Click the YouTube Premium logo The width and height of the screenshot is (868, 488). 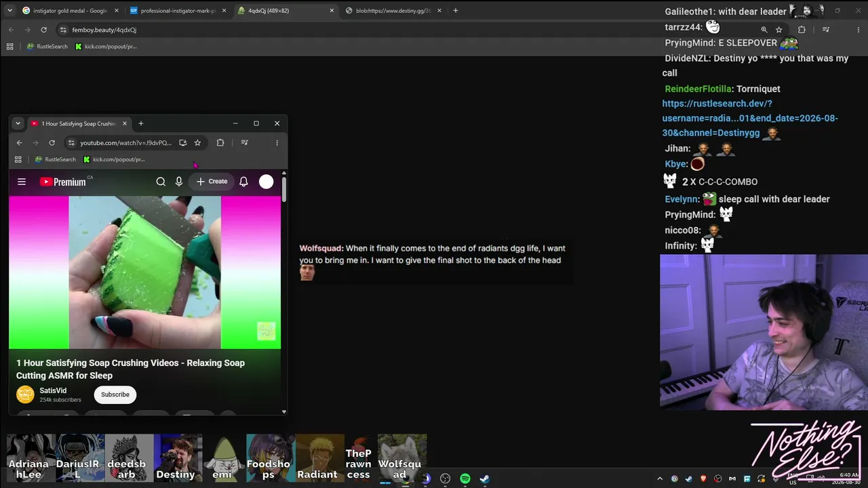coord(63,182)
